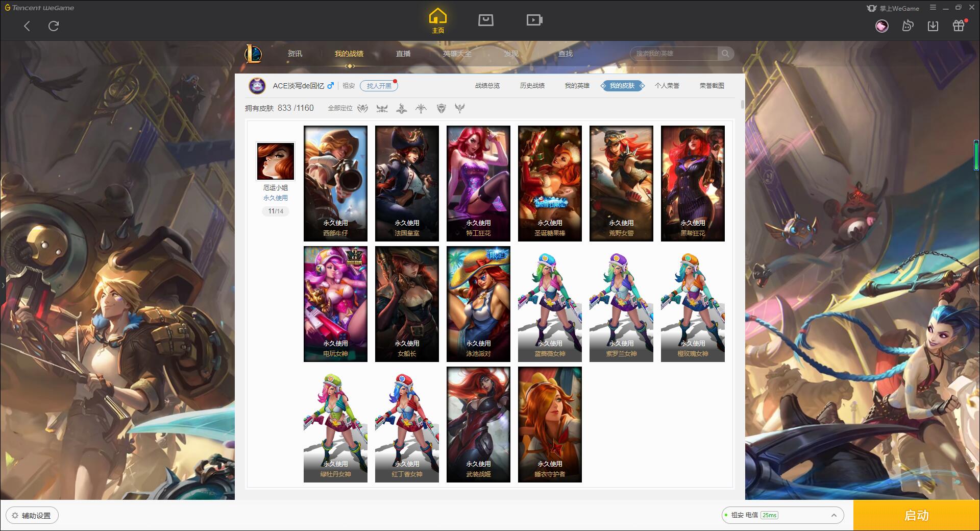Open 荣誉截图 tab

coord(712,86)
